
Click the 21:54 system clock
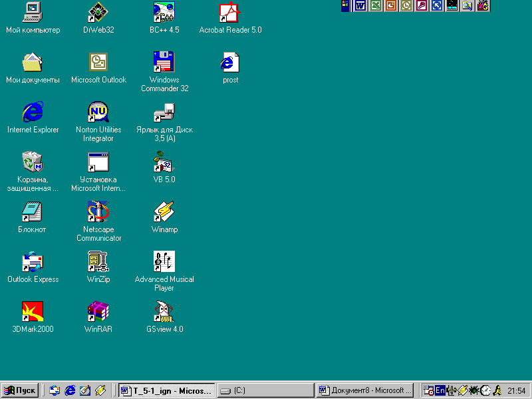pos(517,391)
